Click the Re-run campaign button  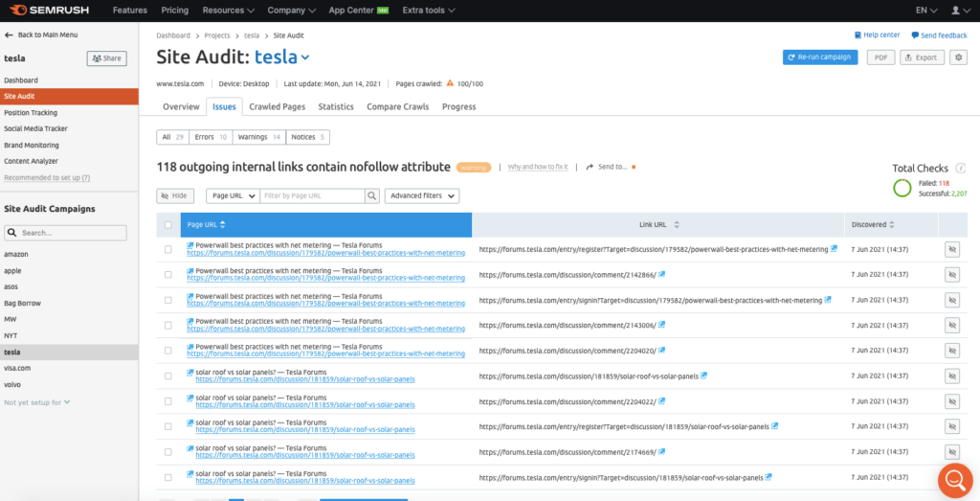point(820,57)
